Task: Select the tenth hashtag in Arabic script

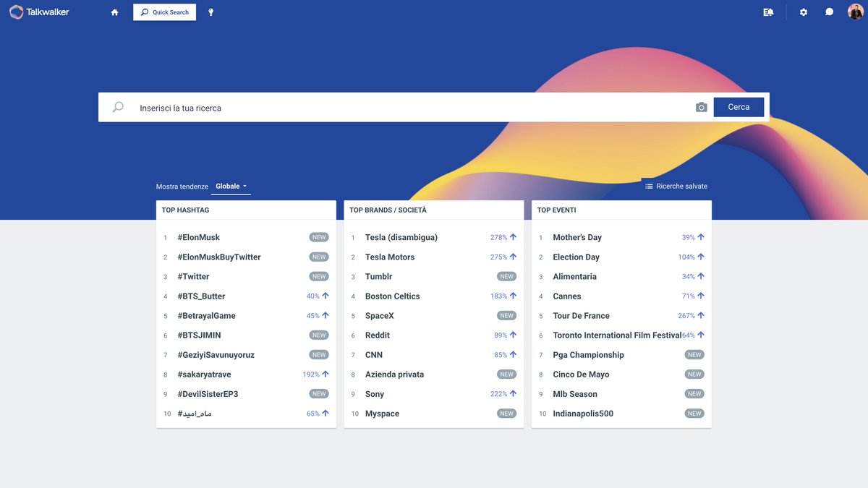Action: 195,414
